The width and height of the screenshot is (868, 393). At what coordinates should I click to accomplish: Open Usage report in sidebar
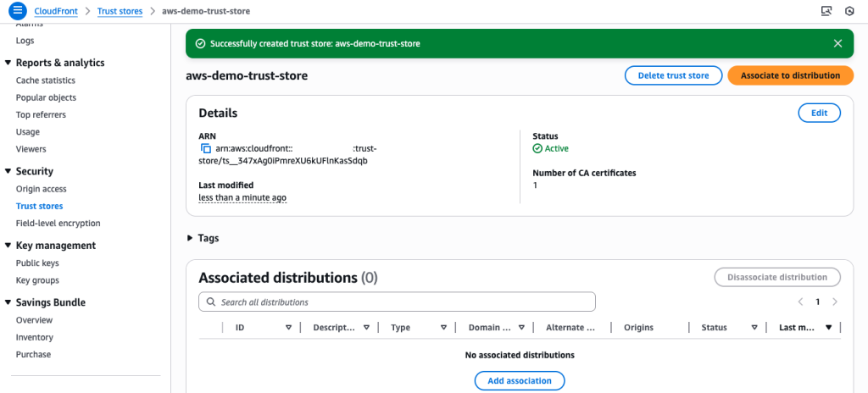click(28, 132)
